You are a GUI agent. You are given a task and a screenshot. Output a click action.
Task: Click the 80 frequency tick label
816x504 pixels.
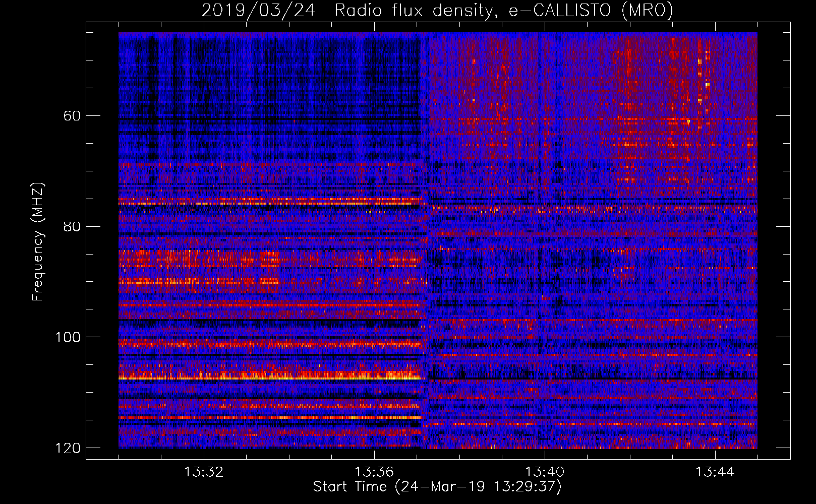tap(72, 226)
